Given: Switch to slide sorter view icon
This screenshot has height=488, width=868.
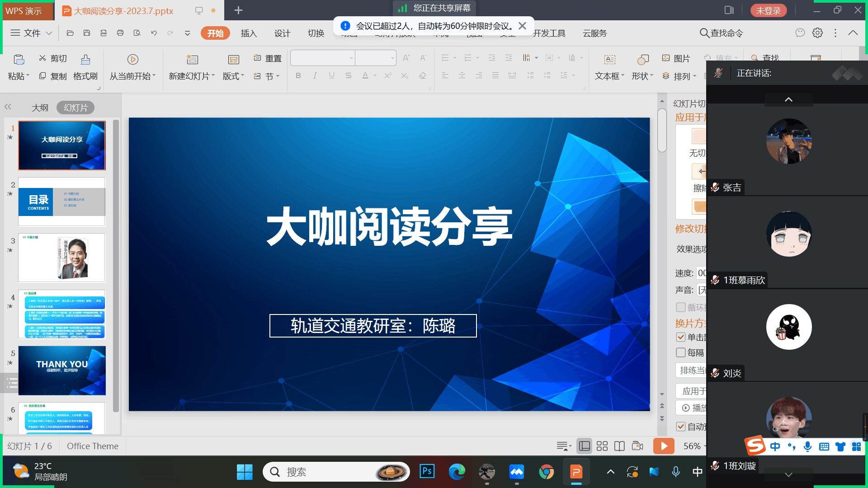Looking at the screenshot, I should 602,446.
